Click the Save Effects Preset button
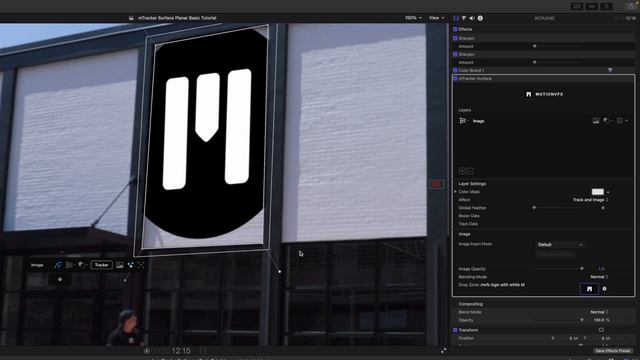The image size is (640, 360). click(x=613, y=351)
